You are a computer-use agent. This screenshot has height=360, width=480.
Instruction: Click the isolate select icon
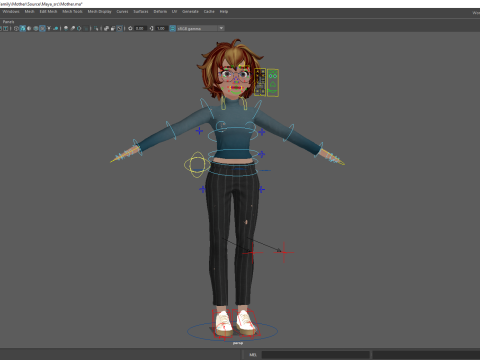(x=96, y=28)
